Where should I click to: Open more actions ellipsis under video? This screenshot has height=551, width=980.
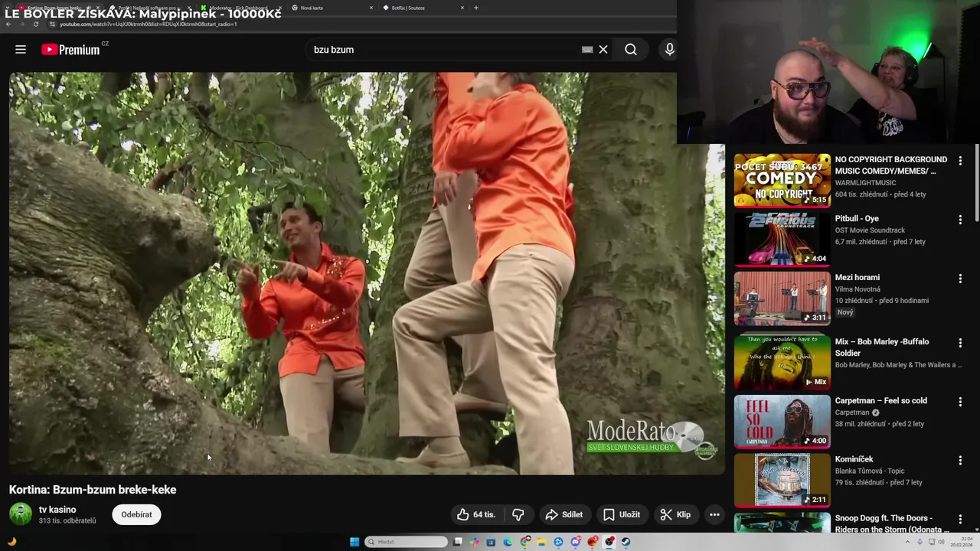[x=714, y=514]
